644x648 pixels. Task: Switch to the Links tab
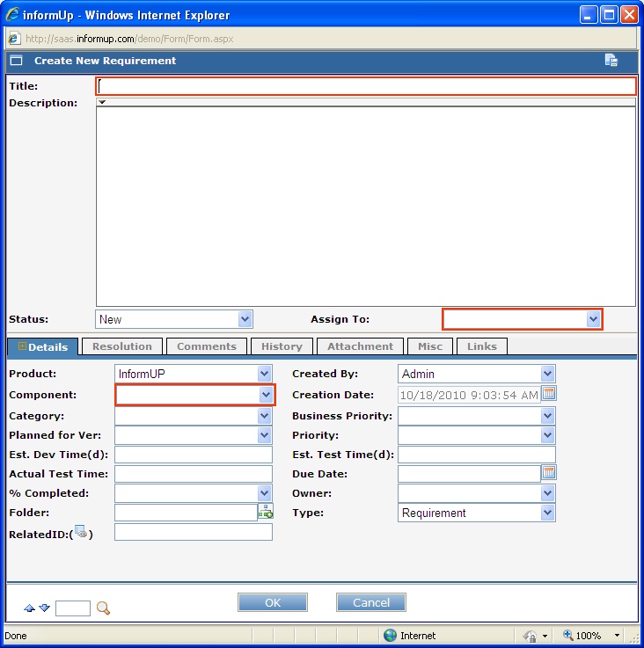tap(482, 346)
